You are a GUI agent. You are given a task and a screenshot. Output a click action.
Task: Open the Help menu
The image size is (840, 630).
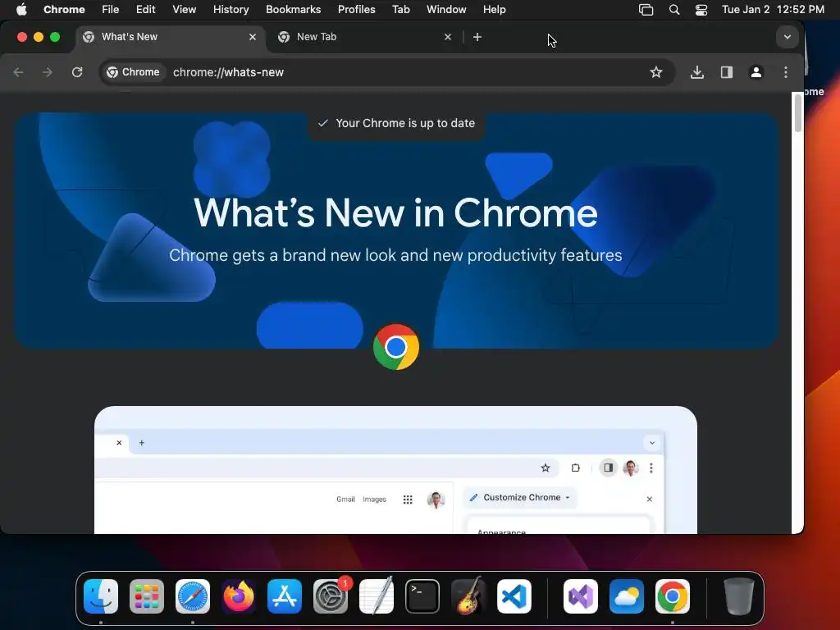[x=494, y=10]
